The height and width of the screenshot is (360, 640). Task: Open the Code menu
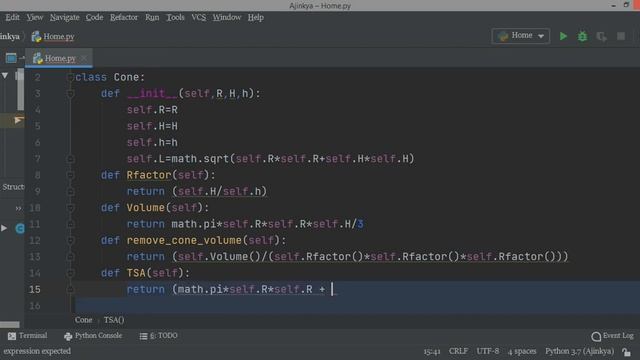click(94, 17)
